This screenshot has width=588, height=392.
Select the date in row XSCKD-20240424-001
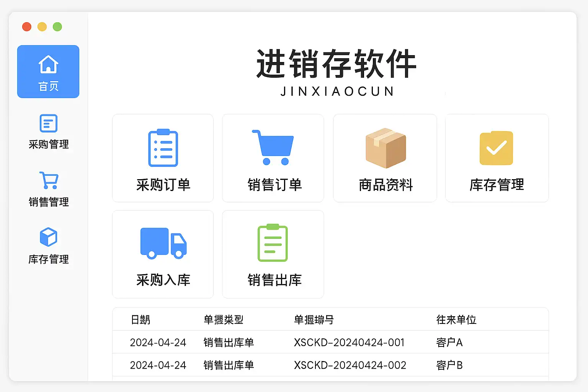[x=158, y=342]
